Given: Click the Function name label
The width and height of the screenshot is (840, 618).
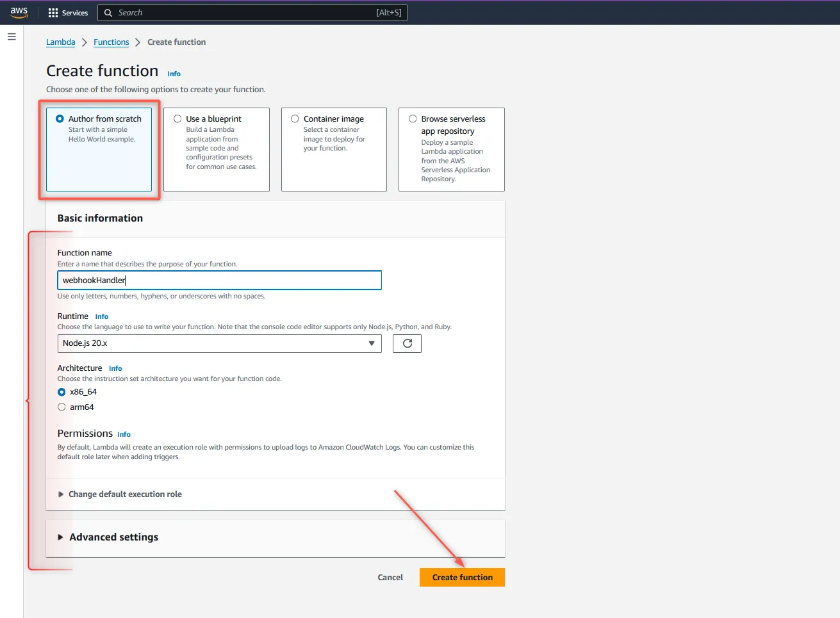Looking at the screenshot, I should pos(85,253).
